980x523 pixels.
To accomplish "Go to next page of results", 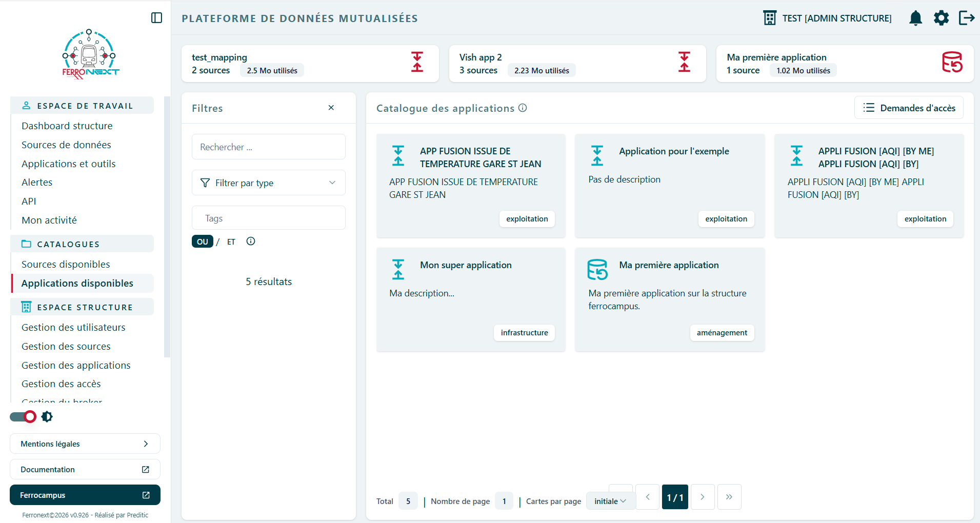I will 703,497.
